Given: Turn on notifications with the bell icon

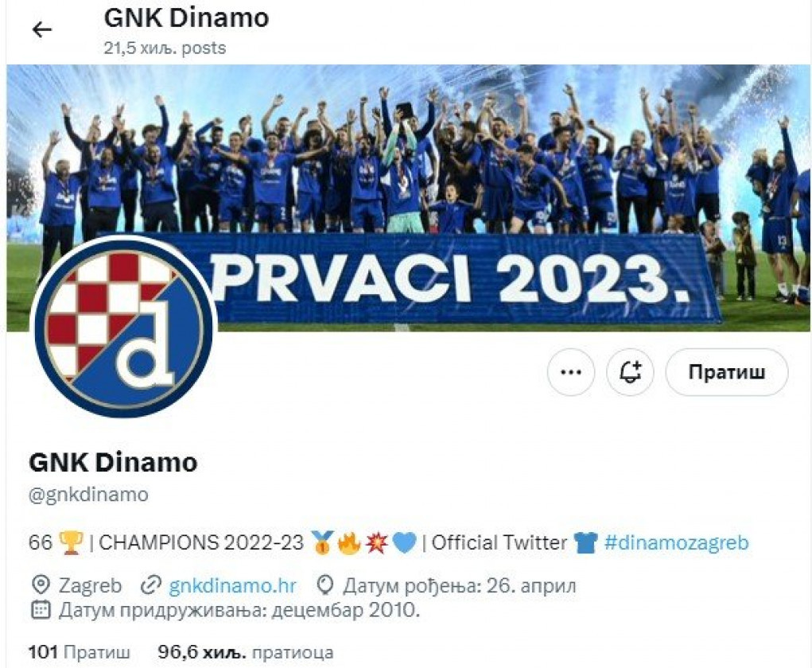Looking at the screenshot, I should 630,372.
